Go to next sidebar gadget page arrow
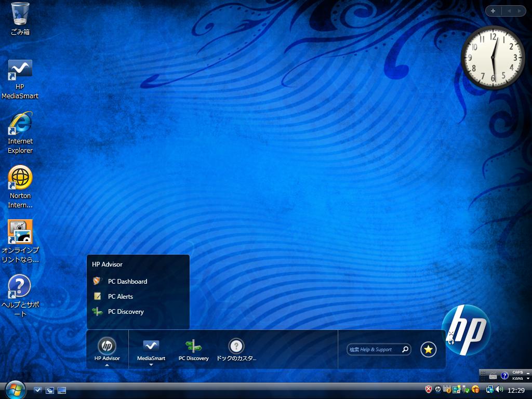This screenshot has width=532, height=399. [520, 11]
